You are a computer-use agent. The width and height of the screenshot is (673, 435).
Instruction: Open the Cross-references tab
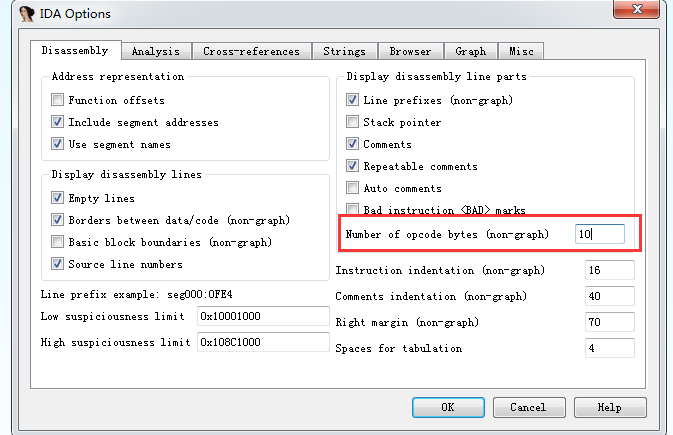tap(251, 51)
